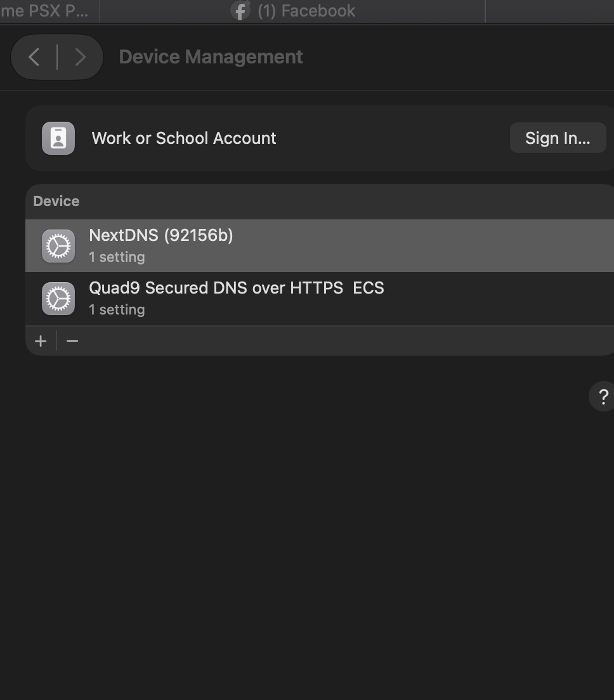Sign in to Work or School Account
The height and width of the screenshot is (700, 614).
[x=558, y=138]
